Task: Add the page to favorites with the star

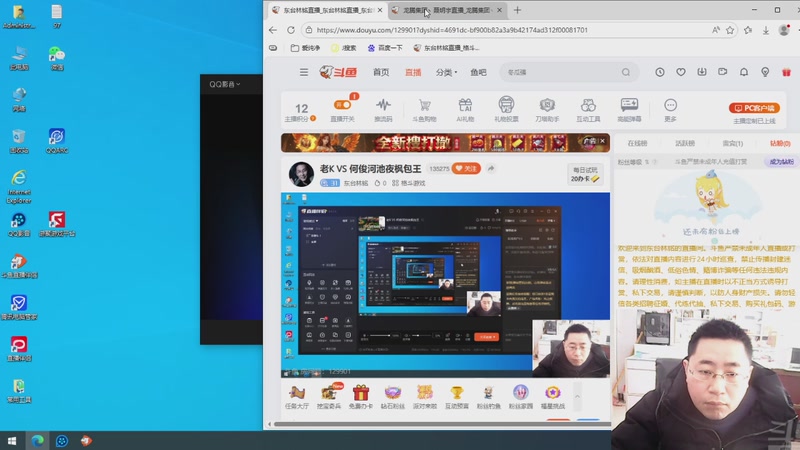Action: (x=730, y=30)
